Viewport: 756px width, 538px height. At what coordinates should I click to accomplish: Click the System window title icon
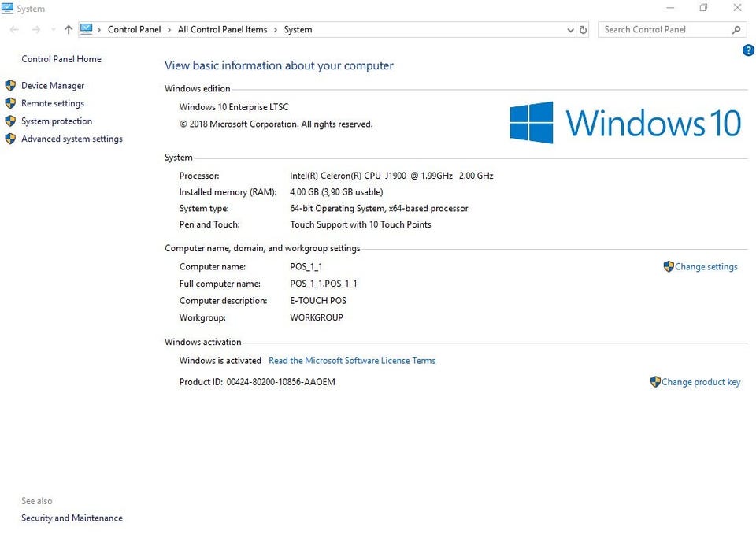pos(7,8)
